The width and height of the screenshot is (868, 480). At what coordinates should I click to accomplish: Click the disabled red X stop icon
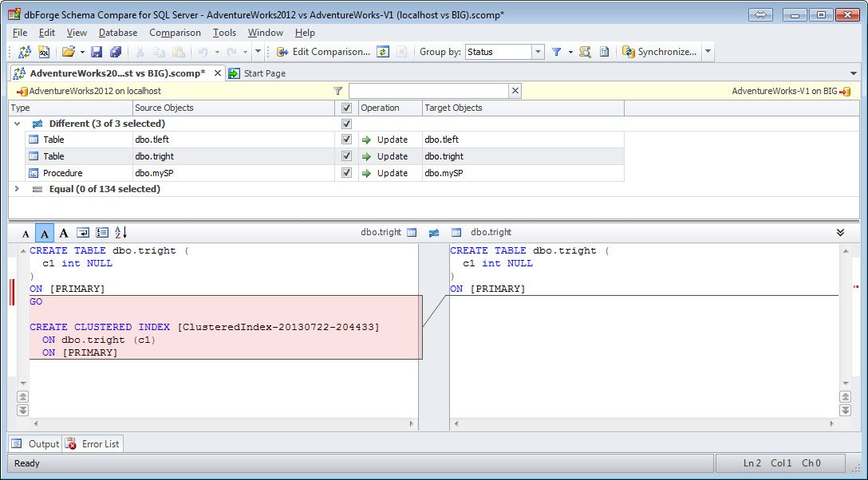[x=402, y=52]
